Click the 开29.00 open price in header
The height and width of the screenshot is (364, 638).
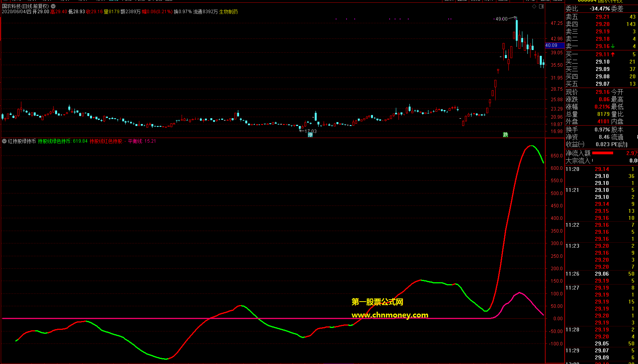(41, 12)
